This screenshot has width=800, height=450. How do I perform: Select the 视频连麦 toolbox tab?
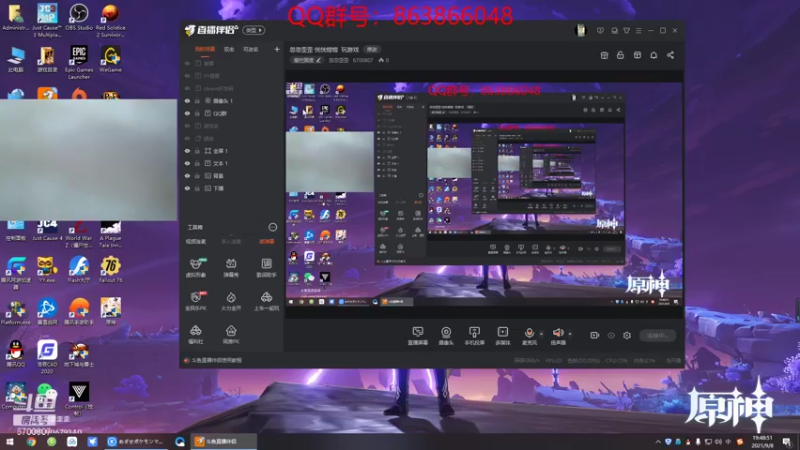tap(195, 241)
